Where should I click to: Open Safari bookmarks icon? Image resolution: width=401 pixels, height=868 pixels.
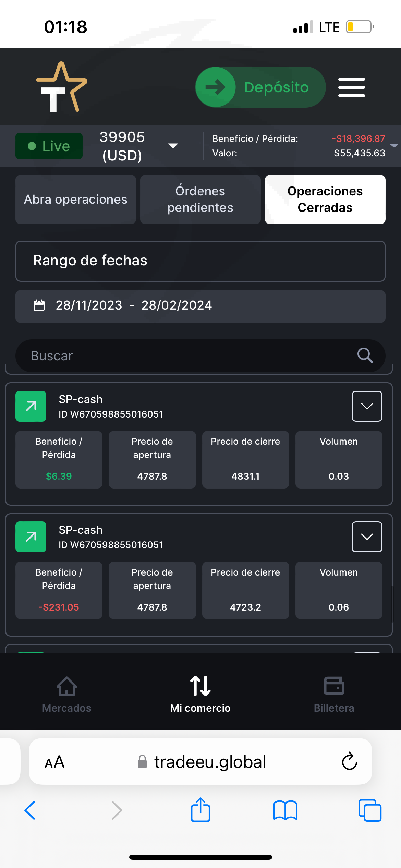pyautogui.click(x=285, y=810)
